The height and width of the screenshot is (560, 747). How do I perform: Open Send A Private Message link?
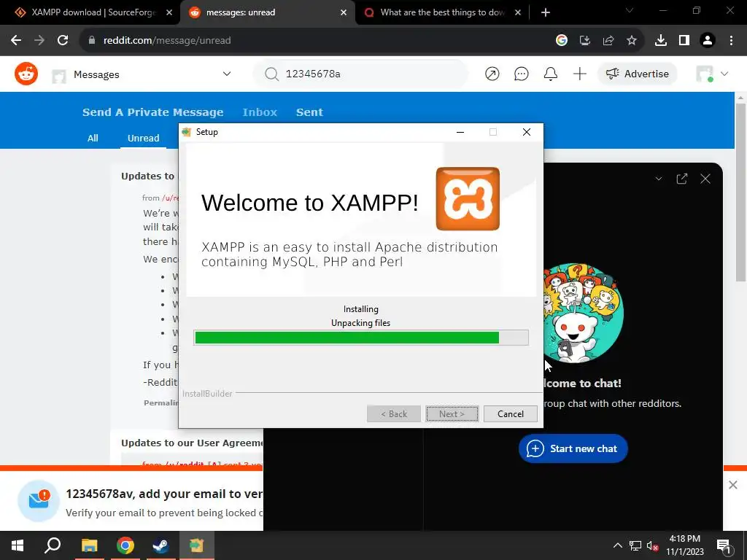(x=153, y=112)
